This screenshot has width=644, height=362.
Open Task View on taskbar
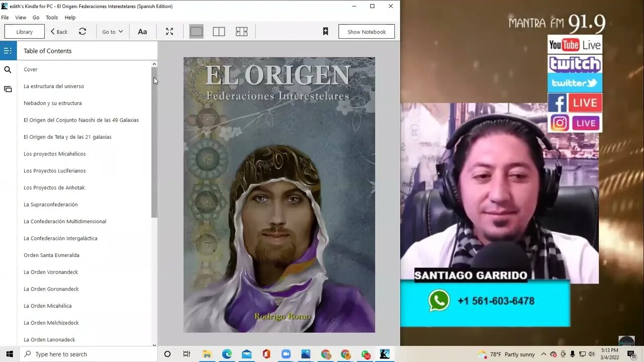click(x=187, y=354)
